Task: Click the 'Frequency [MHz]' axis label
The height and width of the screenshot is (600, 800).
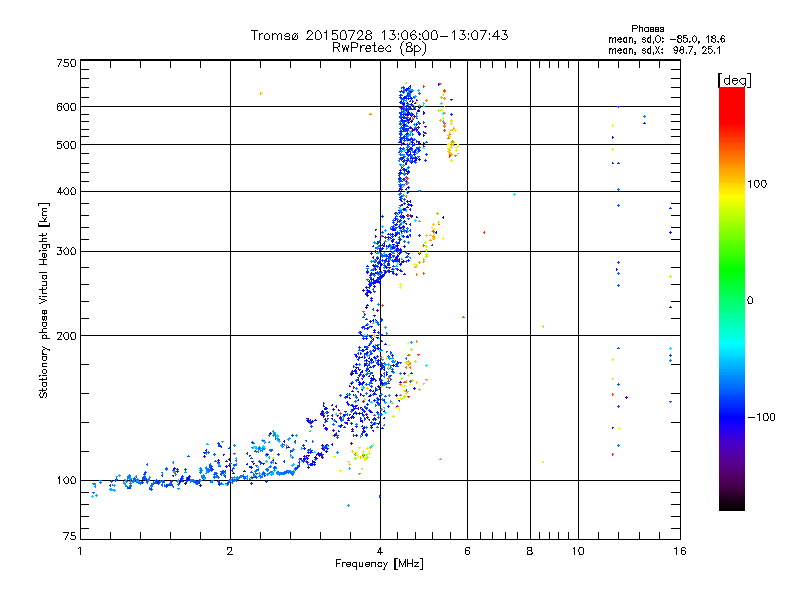Action: 379,564
